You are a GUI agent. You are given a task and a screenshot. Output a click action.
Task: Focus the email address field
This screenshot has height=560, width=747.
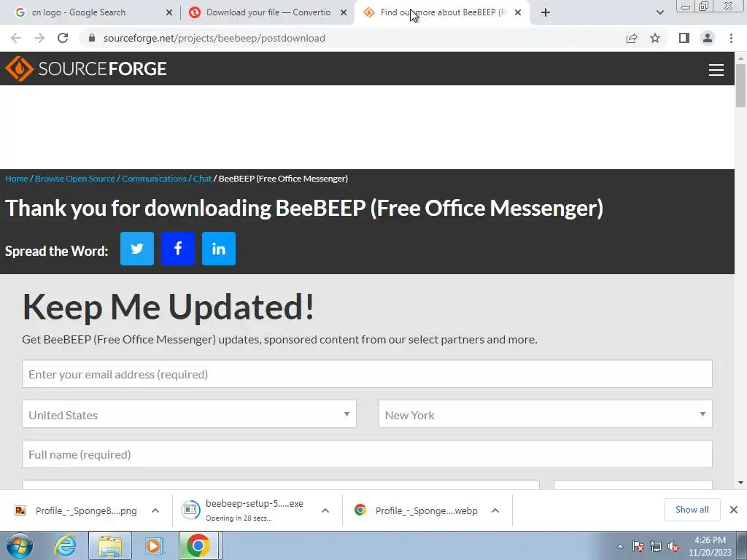click(x=367, y=374)
